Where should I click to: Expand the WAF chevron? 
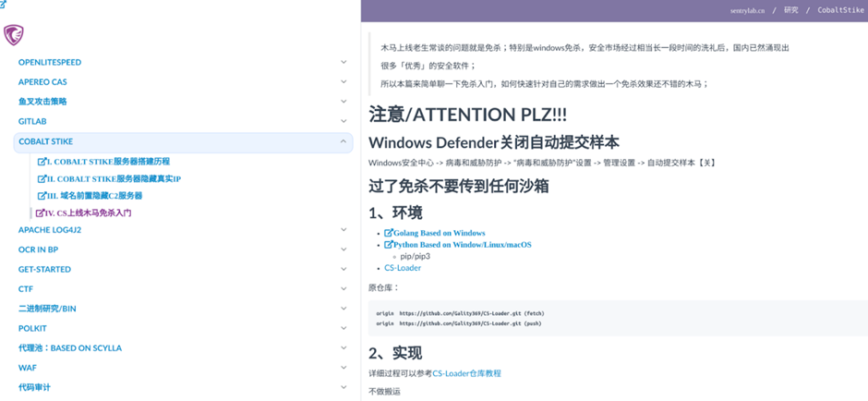point(344,367)
